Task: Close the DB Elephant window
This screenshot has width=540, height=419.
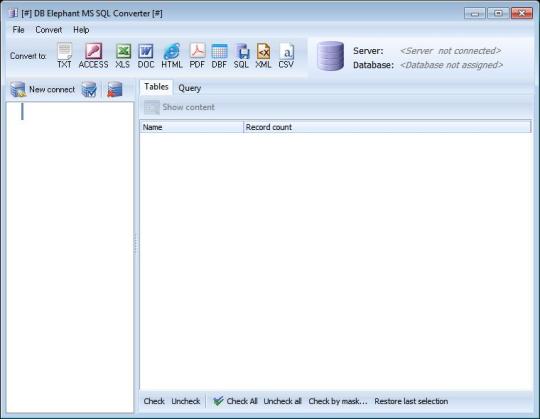Action: 522,13
